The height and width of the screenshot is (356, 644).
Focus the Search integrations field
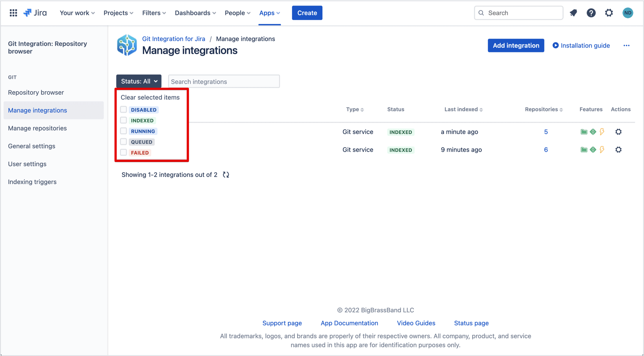[224, 81]
